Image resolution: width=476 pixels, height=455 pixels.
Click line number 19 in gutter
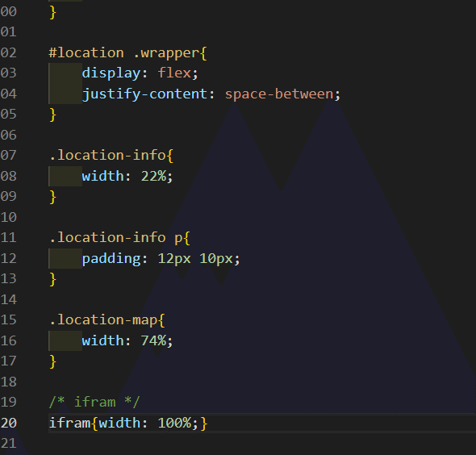pos(8,403)
